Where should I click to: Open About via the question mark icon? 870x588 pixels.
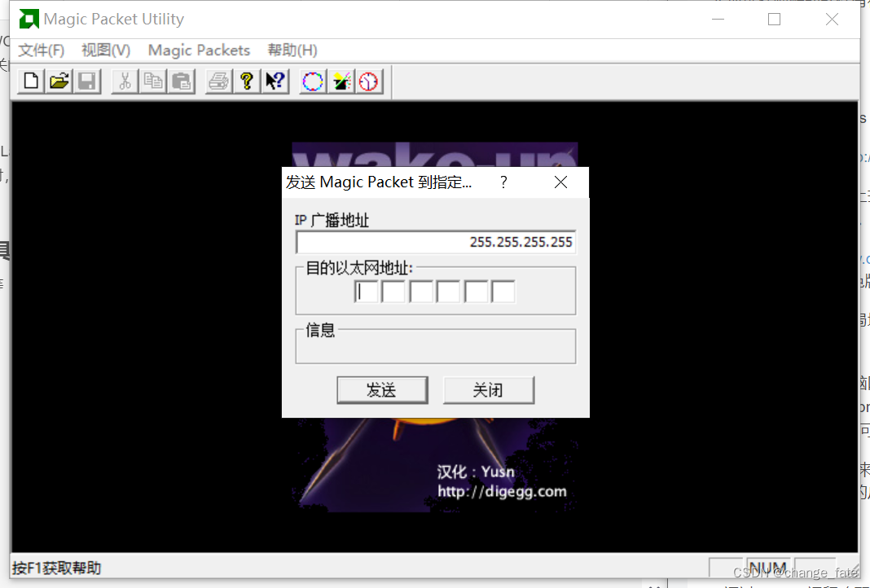tap(246, 81)
